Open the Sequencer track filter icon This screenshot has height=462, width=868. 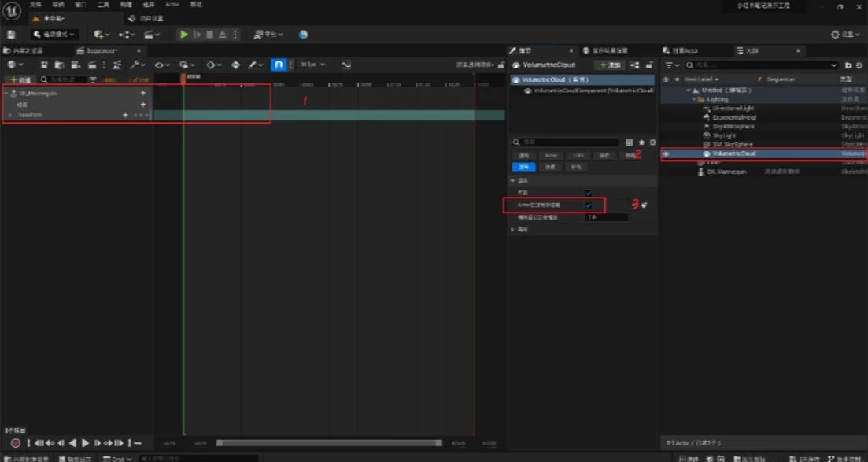(93, 79)
